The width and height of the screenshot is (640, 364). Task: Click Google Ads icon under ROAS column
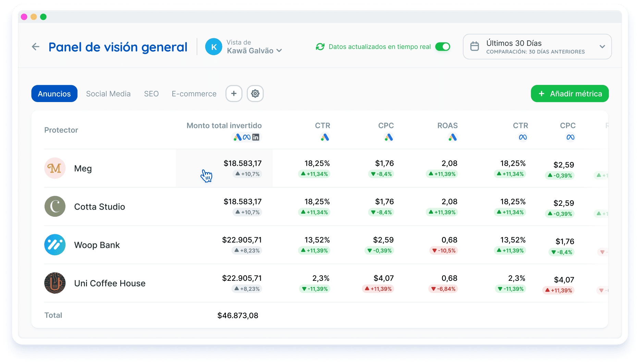pos(453,137)
